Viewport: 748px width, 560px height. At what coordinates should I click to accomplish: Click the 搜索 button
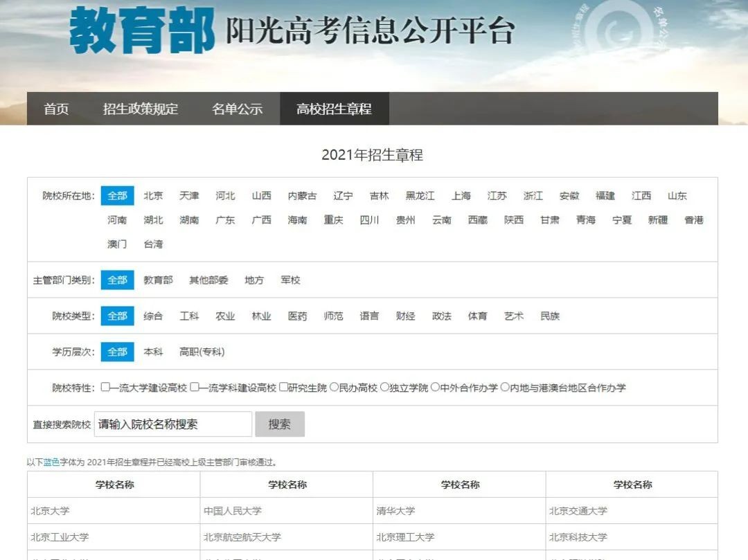tap(280, 424)
